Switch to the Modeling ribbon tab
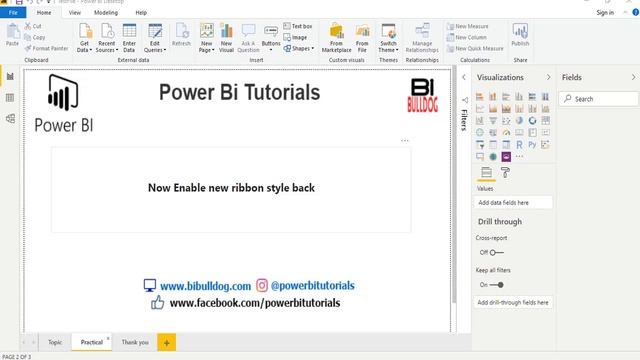 tap(106, 13)
